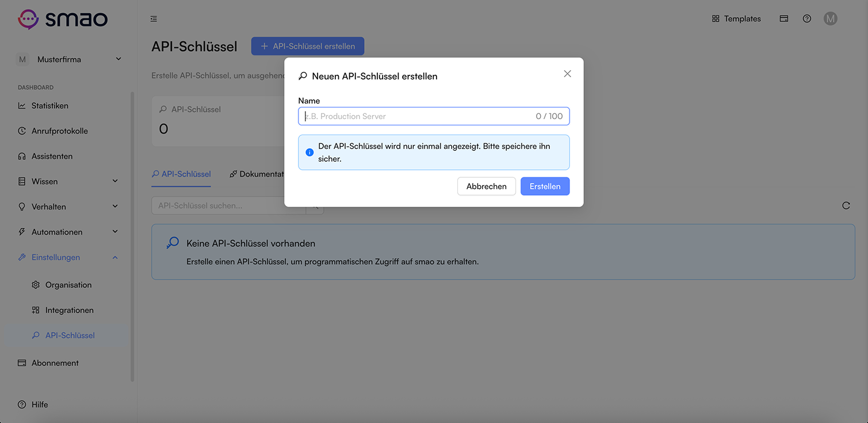Open the Templates grid icon
Screen dimensions: 868x423
coord(716,19)
